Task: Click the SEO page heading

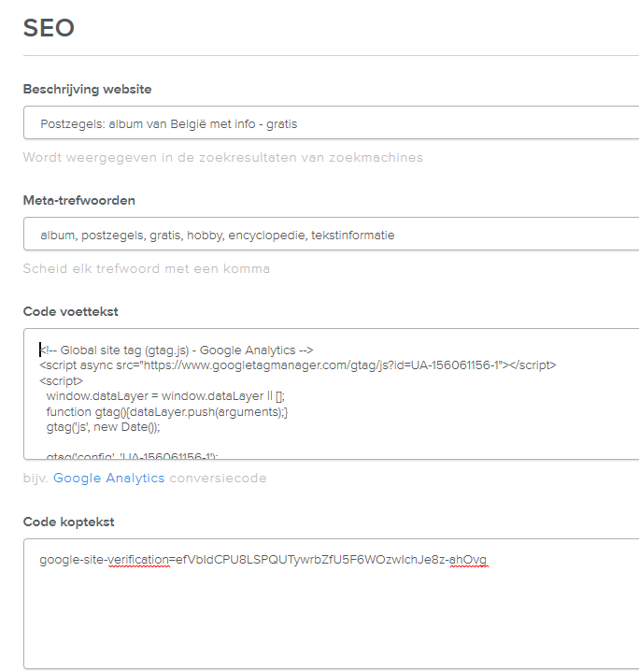Action: tap(49, 28)
